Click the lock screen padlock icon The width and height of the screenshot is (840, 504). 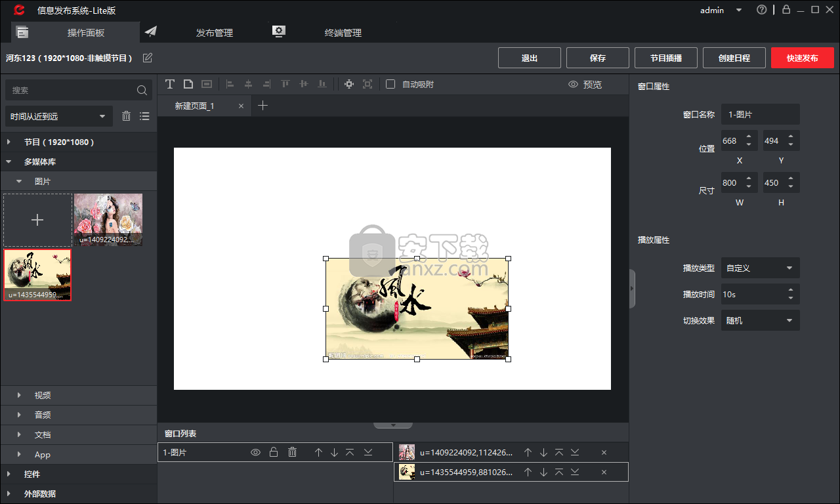point(786,9)
